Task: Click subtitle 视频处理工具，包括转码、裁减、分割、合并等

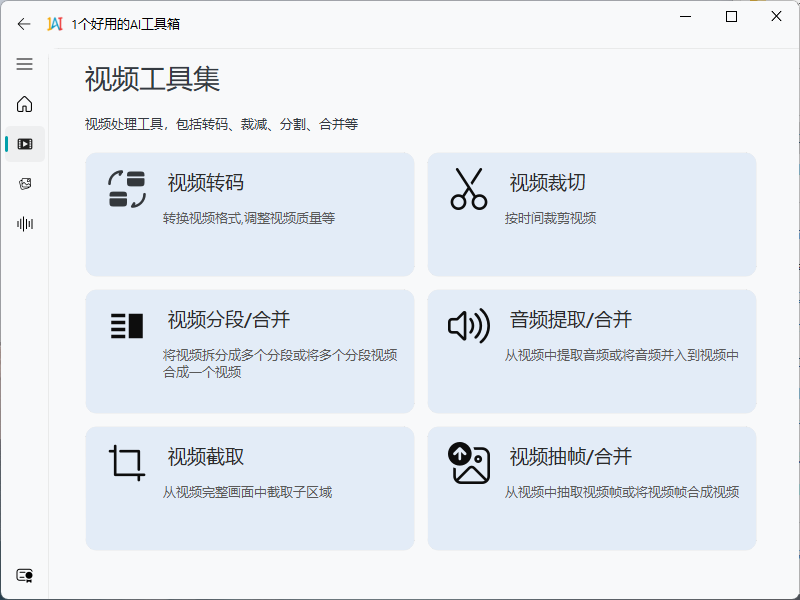Action: [x=221, y=124]
